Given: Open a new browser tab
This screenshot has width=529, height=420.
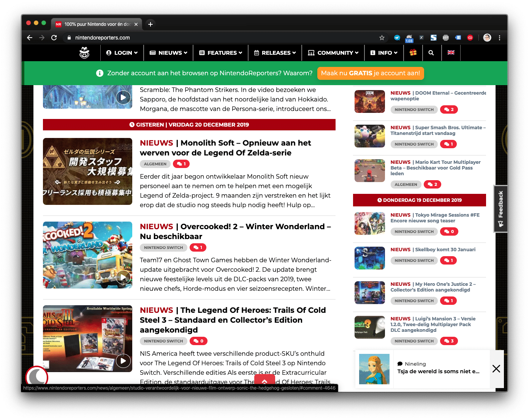Looking at the screenshot, I should click(x=150, y=24).
